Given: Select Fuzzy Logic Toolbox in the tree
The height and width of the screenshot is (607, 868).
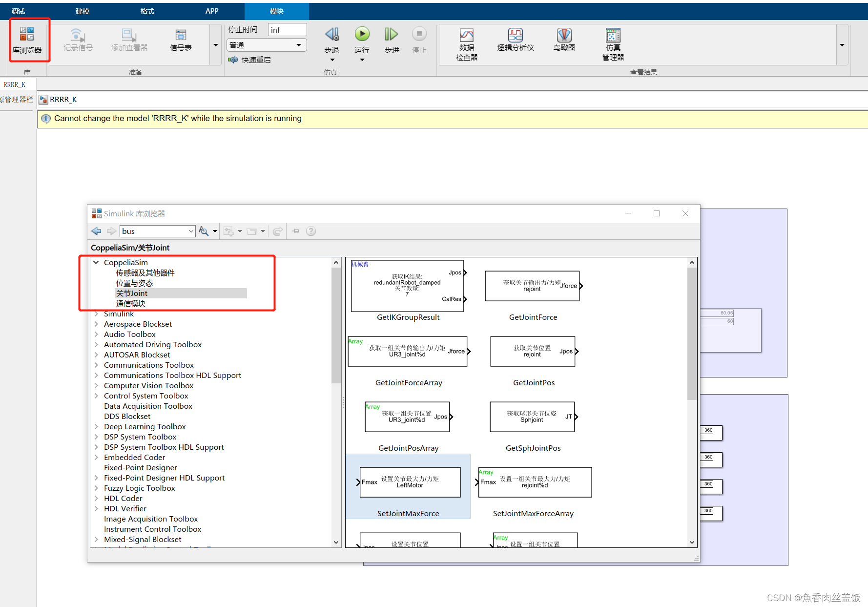Looking at the screenshot, I should (x=139, y=488).
